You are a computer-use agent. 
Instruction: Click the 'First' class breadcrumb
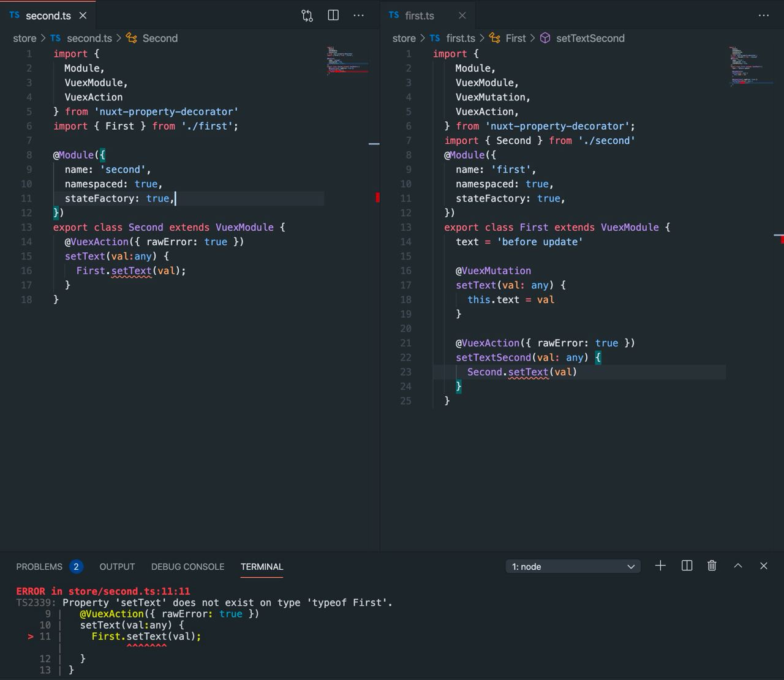tap(516, 38)
